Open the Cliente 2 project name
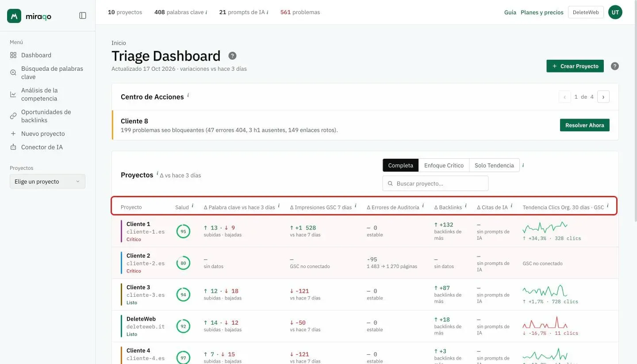This screenshot has height=364, width=637. (x=138, y=256)
